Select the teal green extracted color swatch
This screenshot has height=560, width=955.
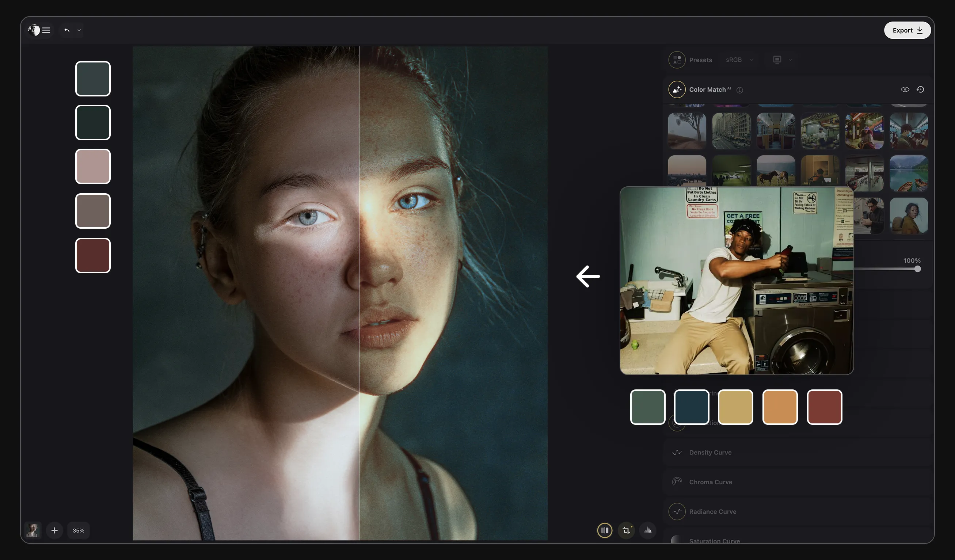[647, 407]
